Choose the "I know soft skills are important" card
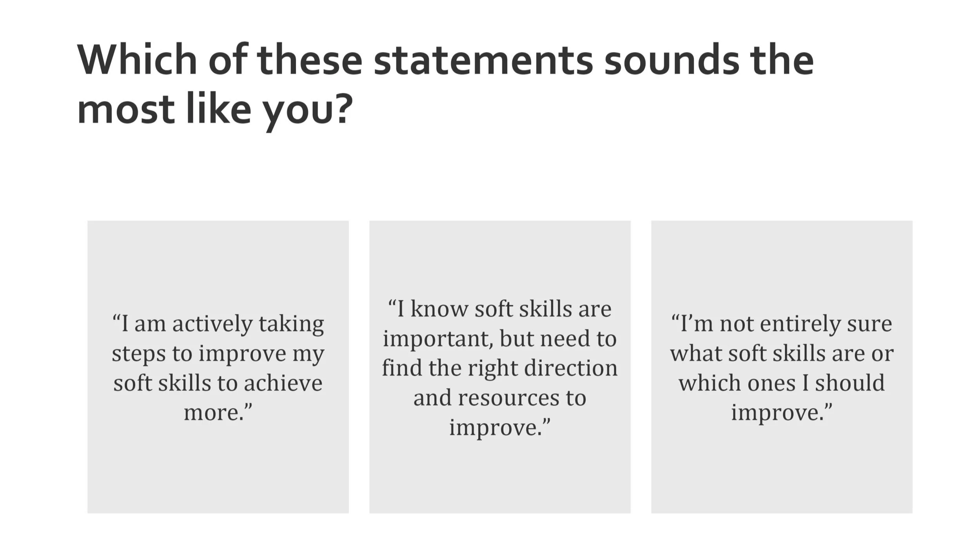The image size is (980, 551). (x=500, y=367)
